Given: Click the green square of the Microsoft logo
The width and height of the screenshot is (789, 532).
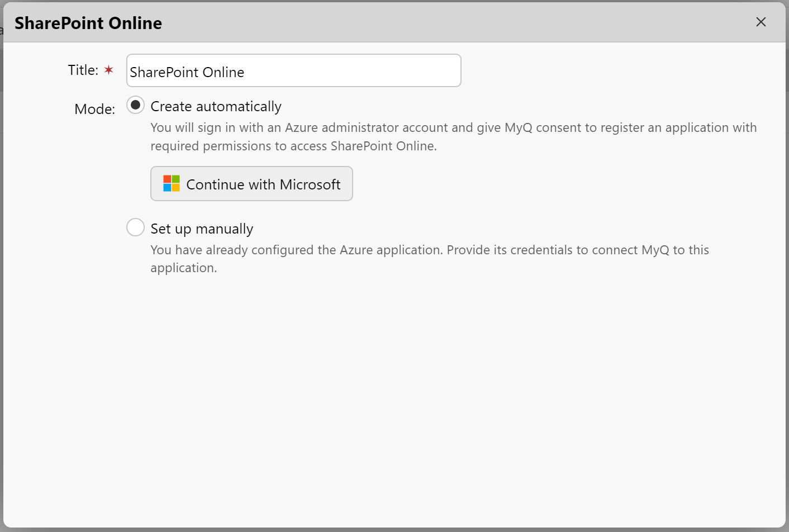Looking at the screenshot, I should (x=175, y=179).
